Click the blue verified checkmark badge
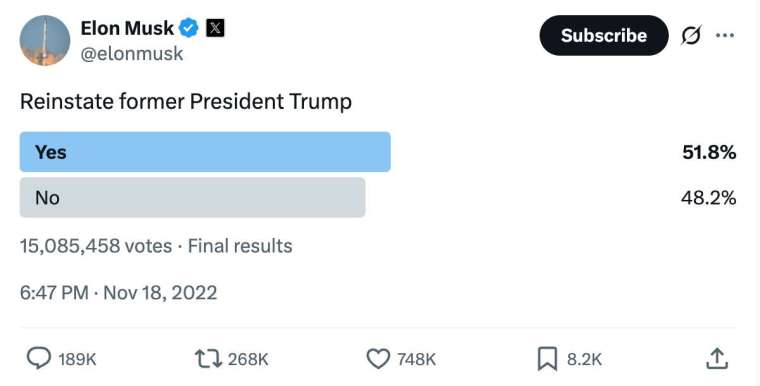Screen dimensions: 760x386 pos(189,28)
